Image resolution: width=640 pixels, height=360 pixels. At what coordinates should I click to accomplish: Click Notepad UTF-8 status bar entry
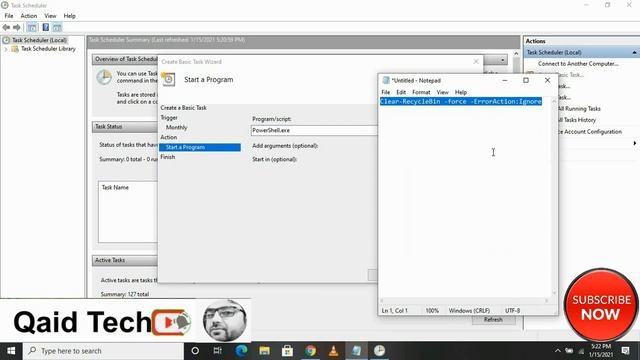(512, 311)
